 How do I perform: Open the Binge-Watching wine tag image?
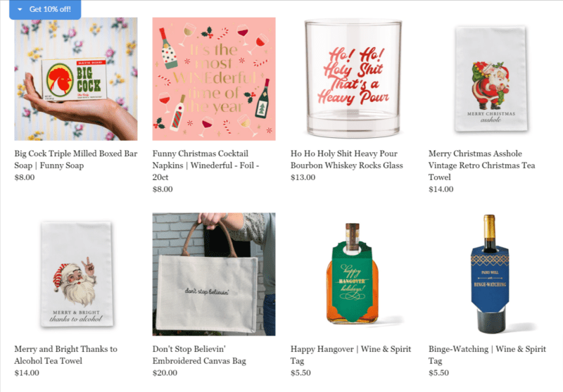(x=490, y=274)
